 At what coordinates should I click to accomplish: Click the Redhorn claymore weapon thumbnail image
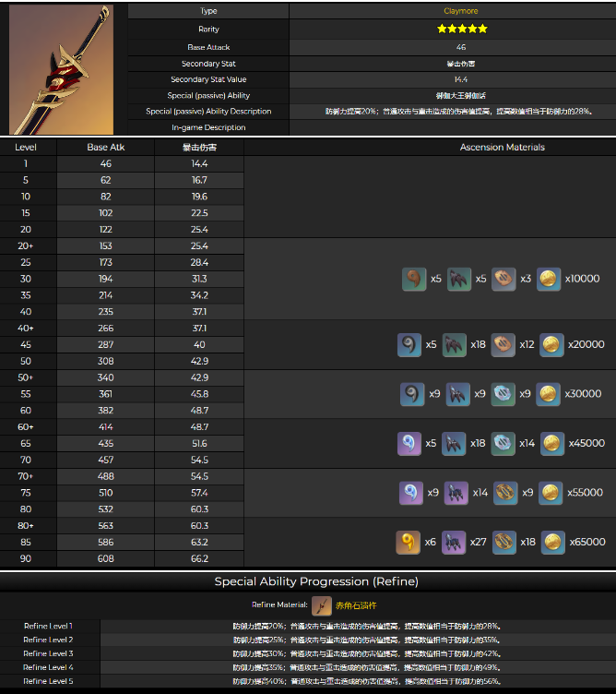(61, 69)
